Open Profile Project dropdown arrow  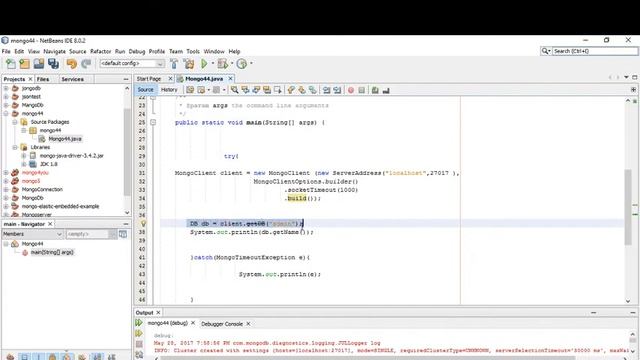pos(251,63)
